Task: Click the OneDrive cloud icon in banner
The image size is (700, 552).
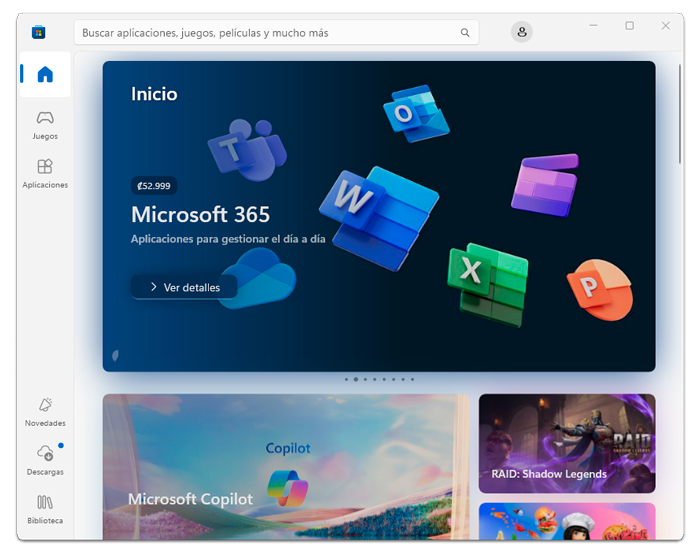Action: [x=259, y=278]
